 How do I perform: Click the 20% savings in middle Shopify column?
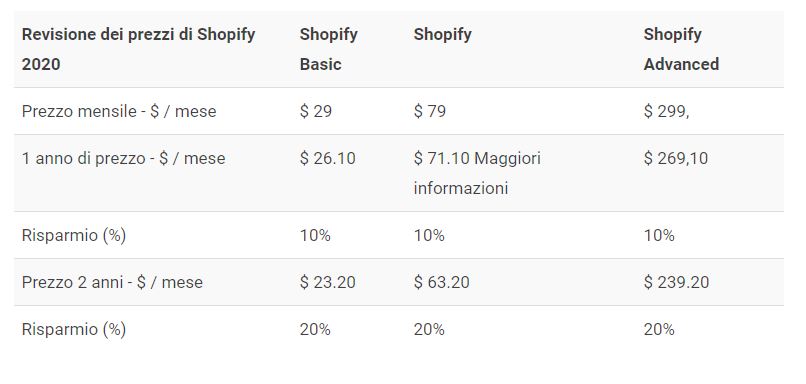(429, 329)
